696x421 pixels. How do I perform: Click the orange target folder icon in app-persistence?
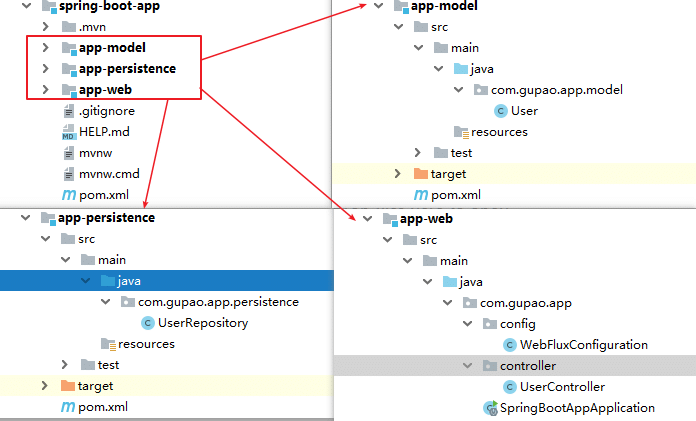[x=68, y=386]
